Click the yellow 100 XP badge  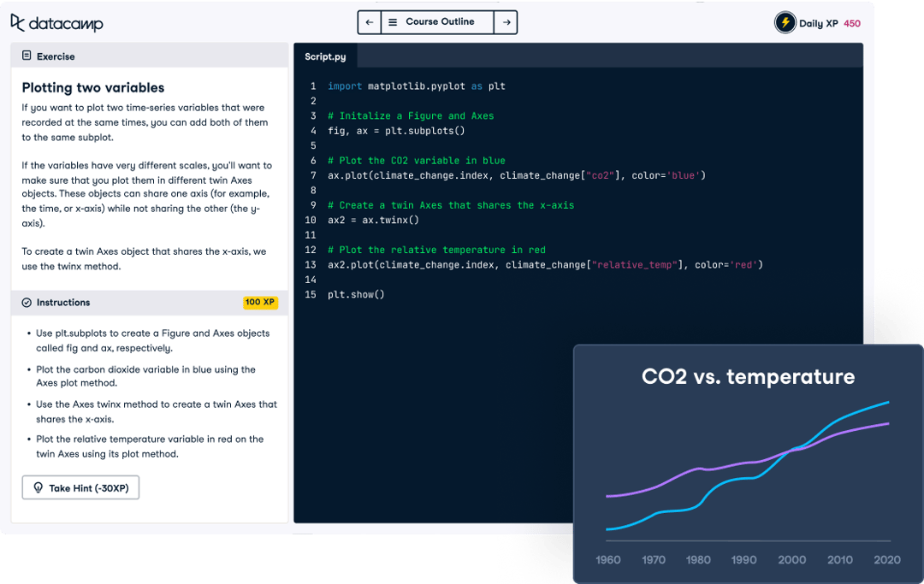(x=261, y=302)
